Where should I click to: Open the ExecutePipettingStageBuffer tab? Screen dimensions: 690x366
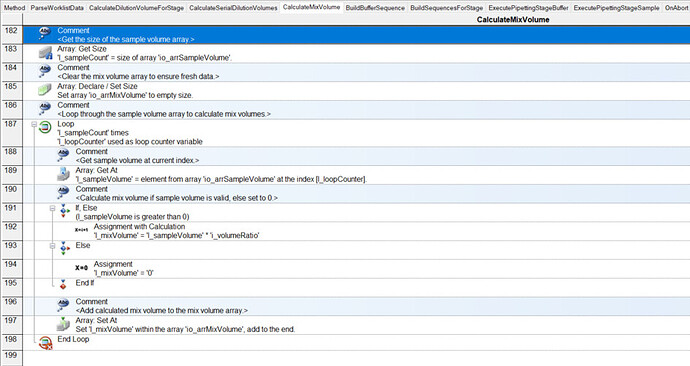coord(529,7)
